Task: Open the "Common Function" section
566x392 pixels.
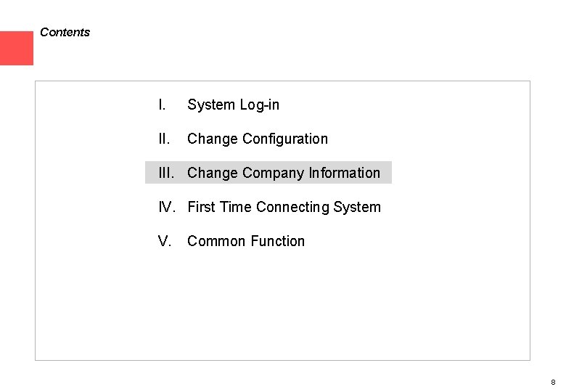Action: coord(245,241)
